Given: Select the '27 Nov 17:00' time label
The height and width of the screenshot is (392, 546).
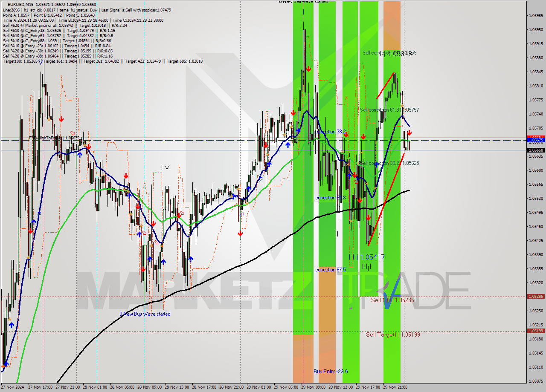Looking at the screenshot, I should tap(40, 387).
